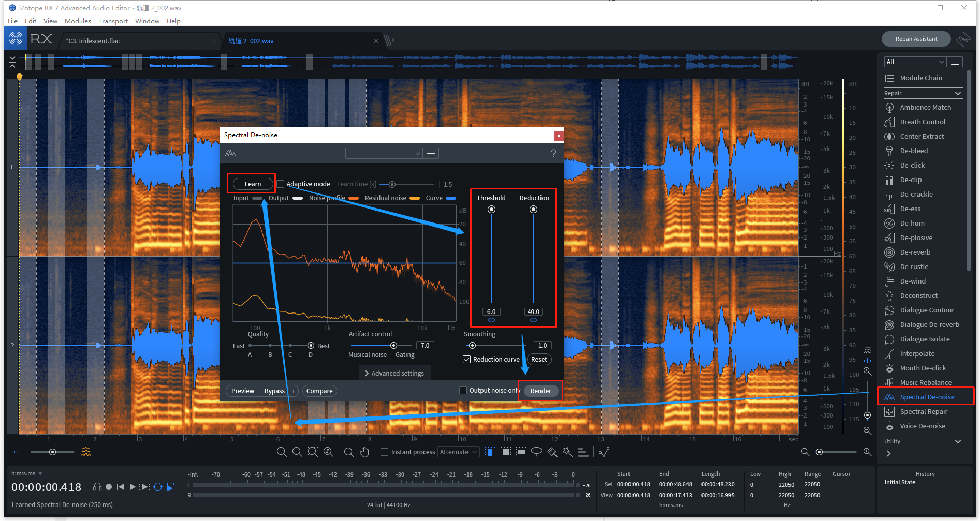Open the Modules menu

[78, 21]
